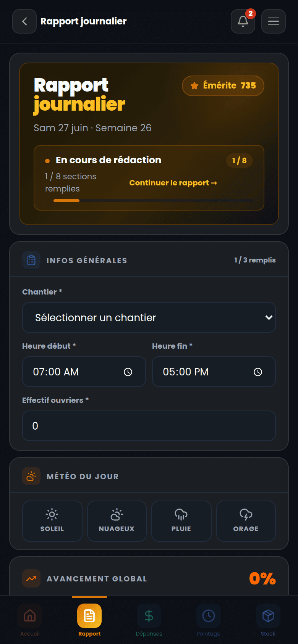Switch to the Dépenses tab

pyautogui.click(x=149, y=620)
